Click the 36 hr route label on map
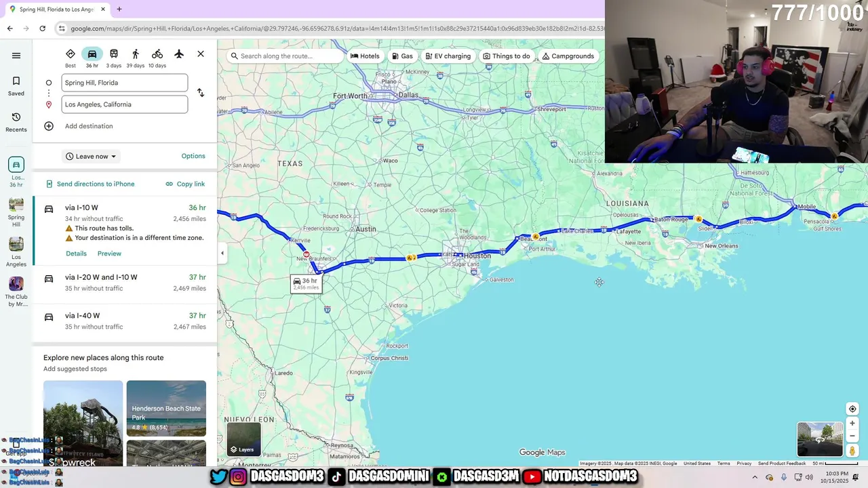Image resolution: width=868 pixels, height=488 pixels. [306, 283]
